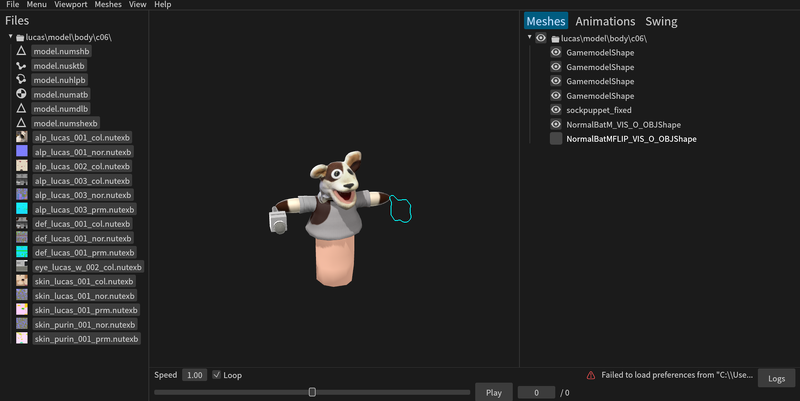Hide the third GamemodelShape mesh
The image size is (800, 401).
[556, 81]
